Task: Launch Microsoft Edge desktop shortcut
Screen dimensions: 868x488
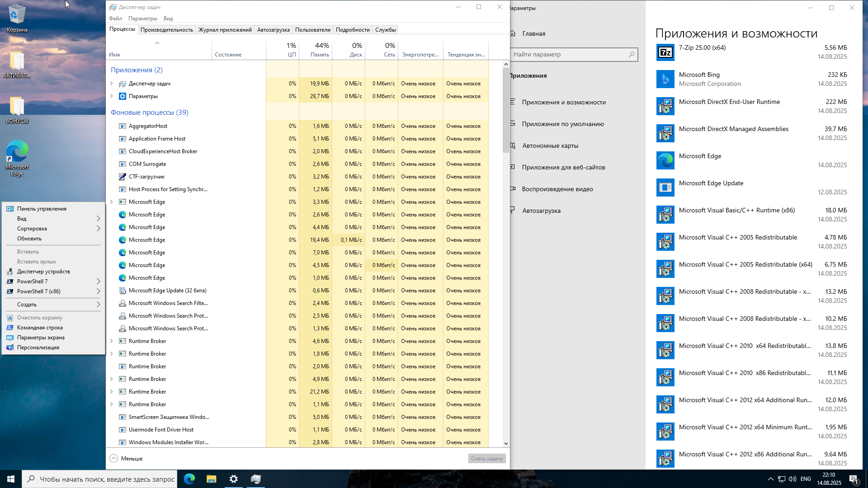Action: (x=17, y=158)
